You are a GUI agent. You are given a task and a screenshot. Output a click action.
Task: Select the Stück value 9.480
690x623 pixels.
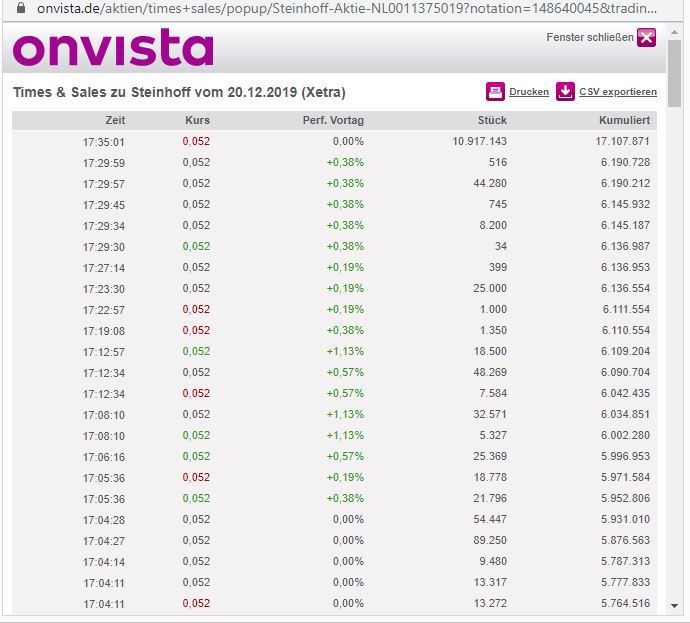coord(493,561)
